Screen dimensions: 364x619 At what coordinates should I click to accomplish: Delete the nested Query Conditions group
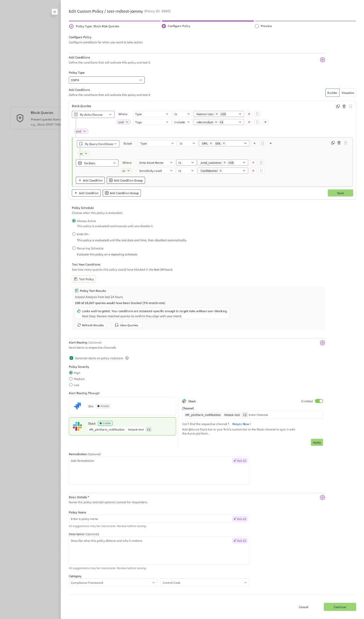(x=339, y=143)
